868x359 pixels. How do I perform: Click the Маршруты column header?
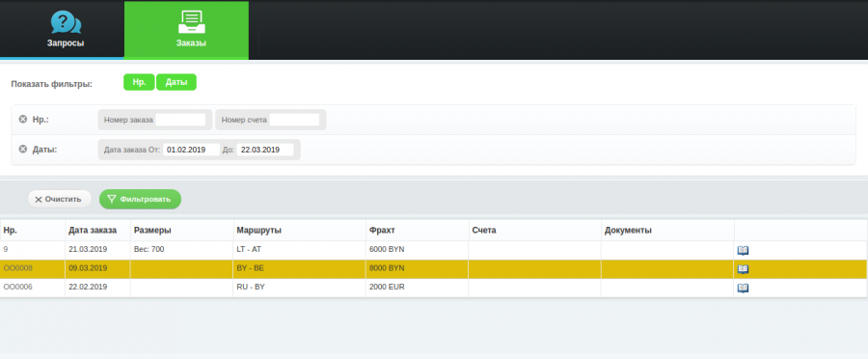pyautogui.click(x=299, y=230)
